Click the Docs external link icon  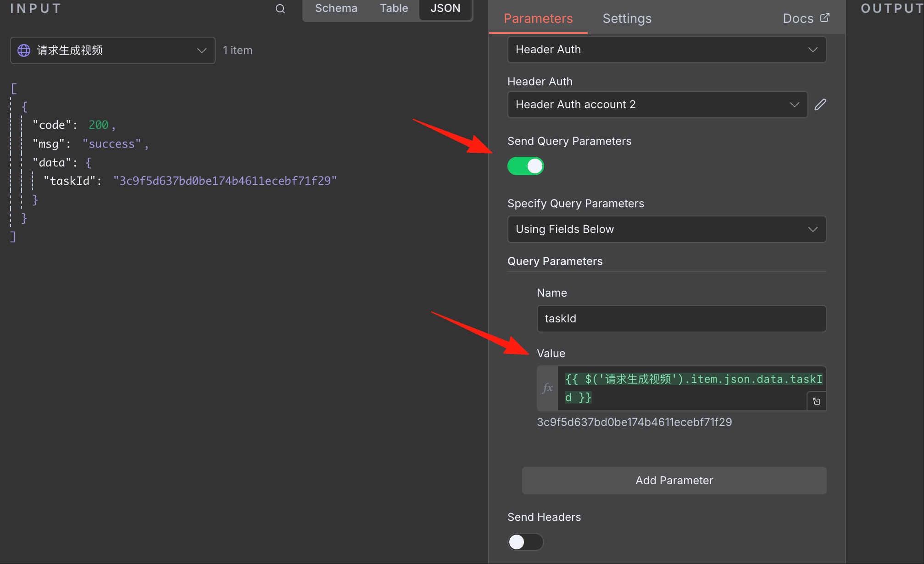tap(825, 17)
